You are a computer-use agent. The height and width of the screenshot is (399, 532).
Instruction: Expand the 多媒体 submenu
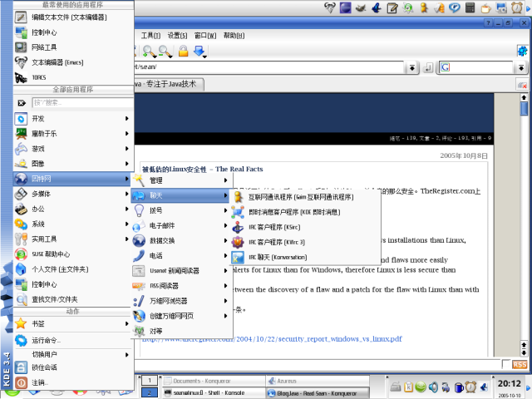pos(73,194)
